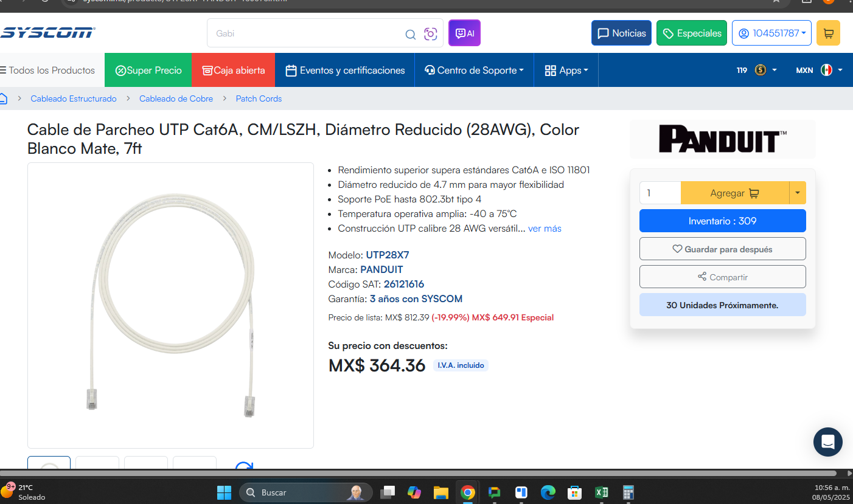Click the quantity input field
This screenshot has width=853, height=504.
pos(660,193)
